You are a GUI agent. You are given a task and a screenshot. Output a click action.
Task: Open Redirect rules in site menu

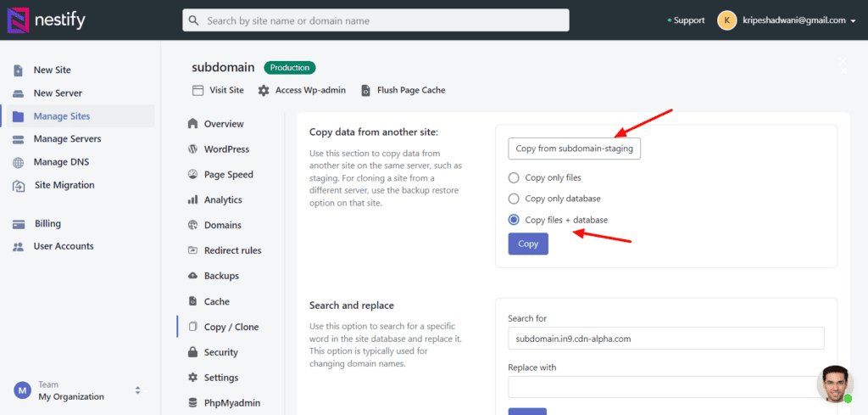(232, 250)
